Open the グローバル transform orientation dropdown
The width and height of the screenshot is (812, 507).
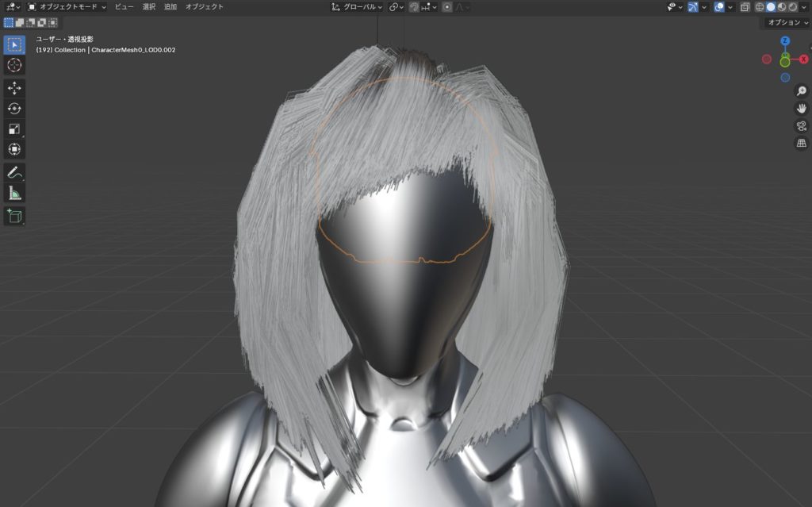[357, 7]
